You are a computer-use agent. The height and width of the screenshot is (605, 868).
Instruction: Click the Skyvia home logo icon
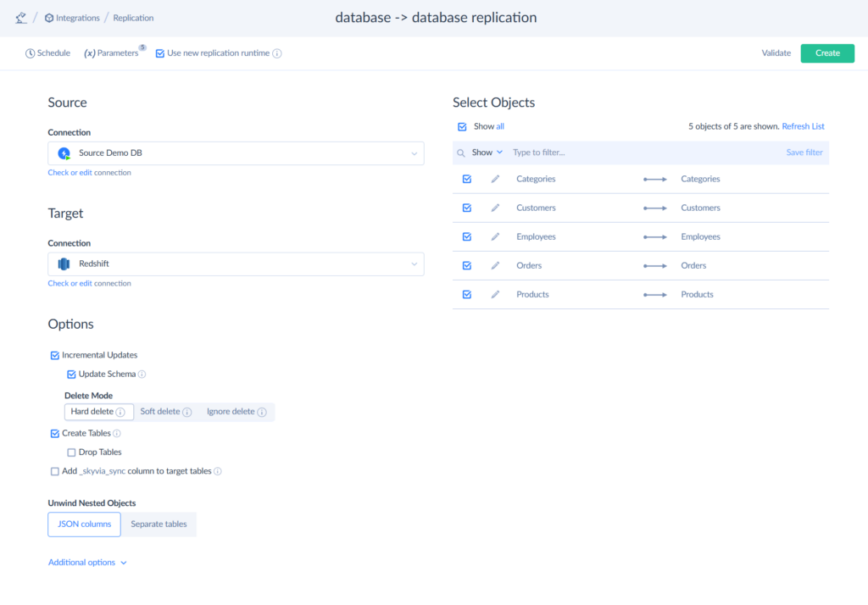pos(21,18)
